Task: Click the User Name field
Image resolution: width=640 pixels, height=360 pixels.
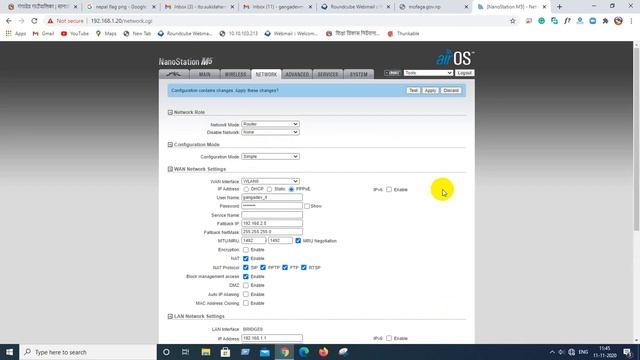Action: 272,198
